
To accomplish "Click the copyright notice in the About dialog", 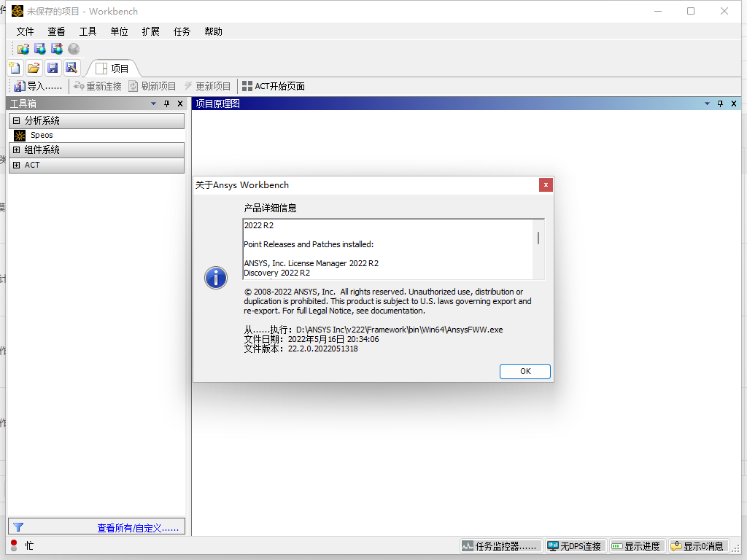I will click(x=387, y=301).
